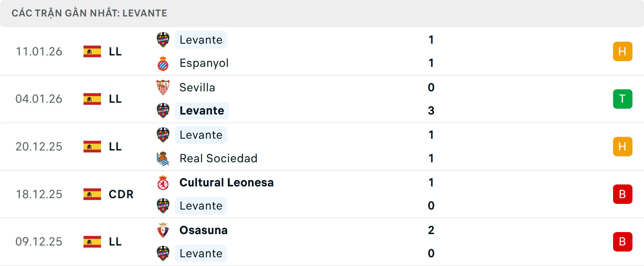Click the Osasuna club crest icon
This screenshot has width=644, height=266.
tap(163, 230)
